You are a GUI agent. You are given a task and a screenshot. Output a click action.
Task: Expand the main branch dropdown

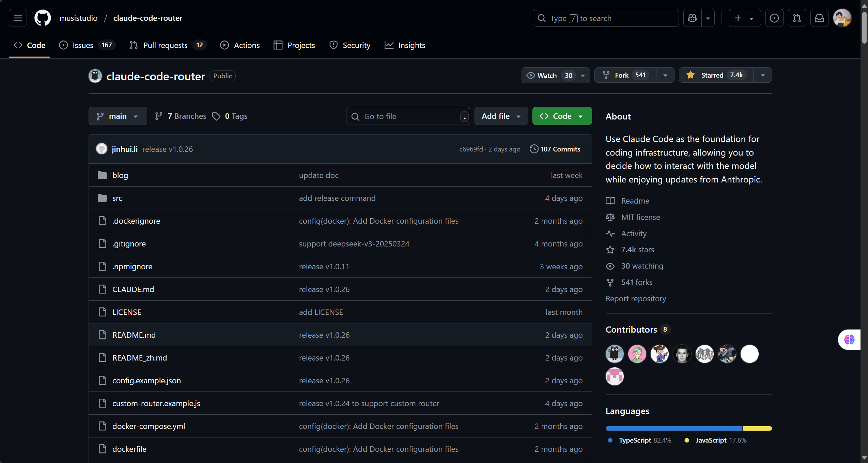click(x=118, y=116)
